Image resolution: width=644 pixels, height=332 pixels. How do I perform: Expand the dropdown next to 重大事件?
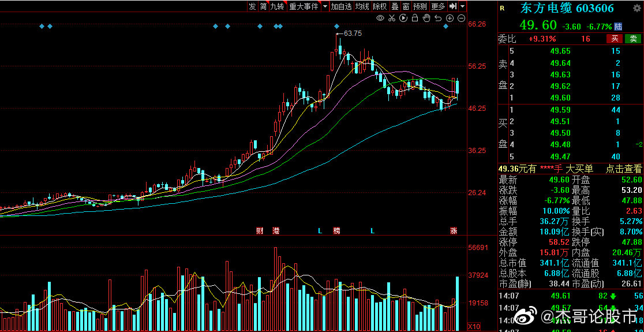click(325, 6)
